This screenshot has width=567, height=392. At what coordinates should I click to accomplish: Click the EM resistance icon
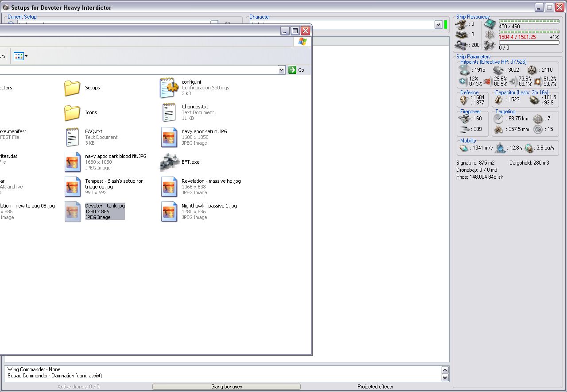click(463, 81)
